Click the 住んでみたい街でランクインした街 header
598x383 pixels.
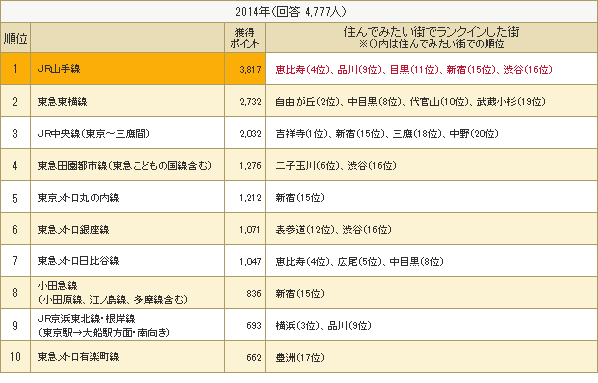[x=431, y=38]
